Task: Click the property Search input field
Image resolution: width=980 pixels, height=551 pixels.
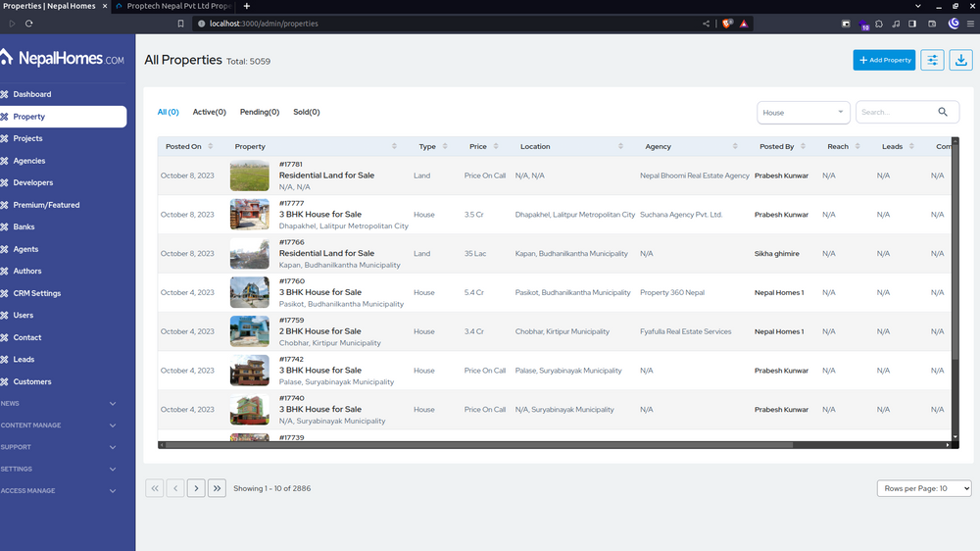Action: tap(894, 112)
